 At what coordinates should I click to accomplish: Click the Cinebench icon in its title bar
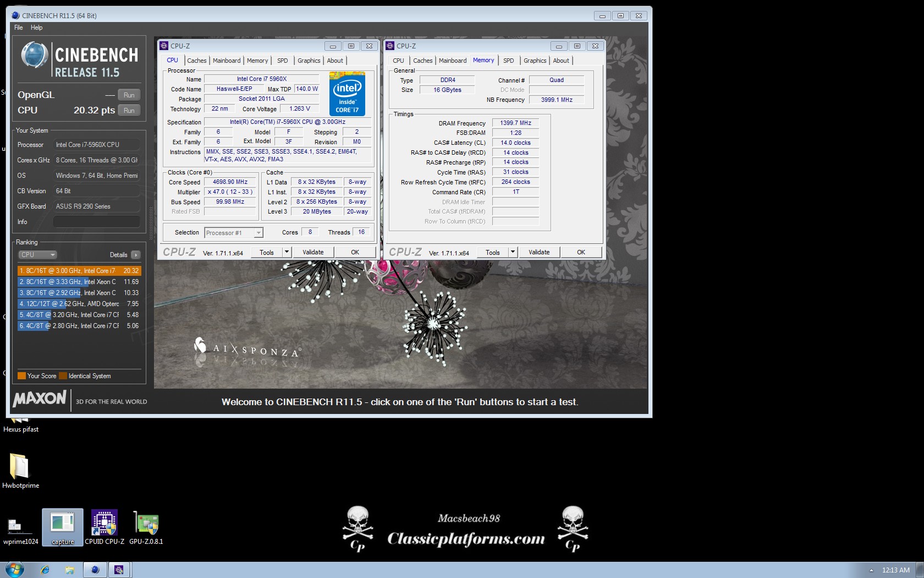[x=15, y=15]
